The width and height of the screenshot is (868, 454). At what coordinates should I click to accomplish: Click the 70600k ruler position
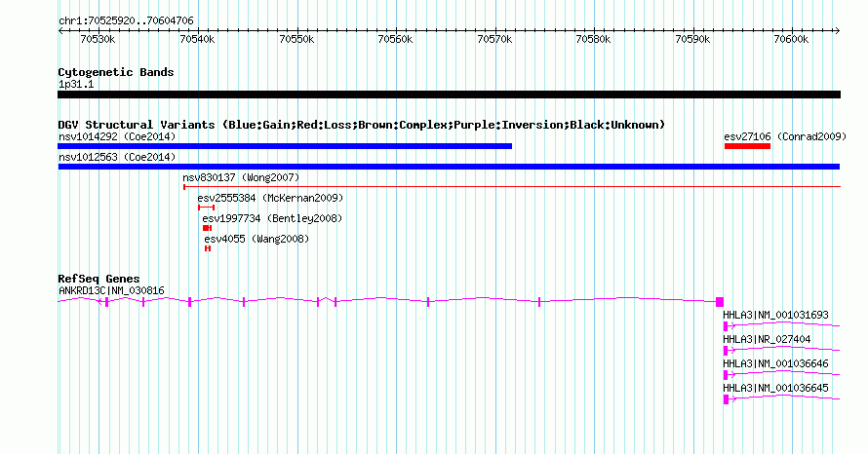pos(791,39)
